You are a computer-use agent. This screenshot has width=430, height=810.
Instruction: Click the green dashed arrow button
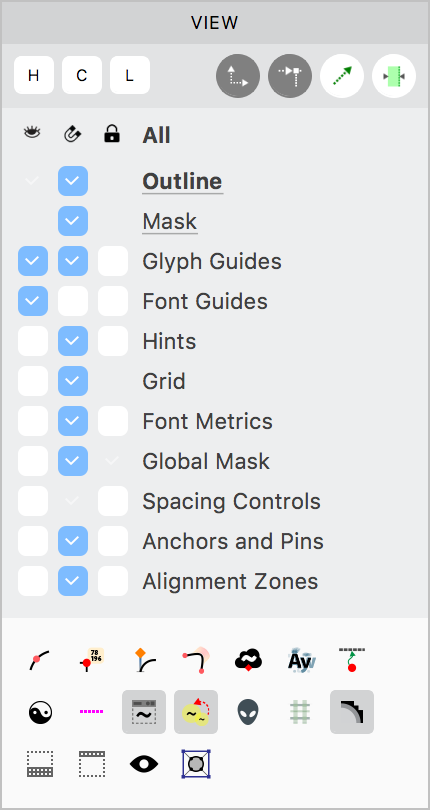click(x=342, y=76)
